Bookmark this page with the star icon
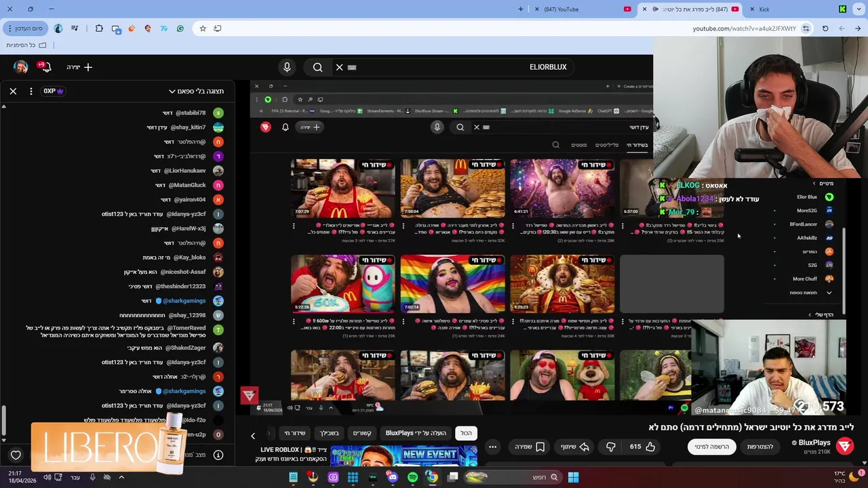Screen dimensions: 868x488 coord(203,28)
